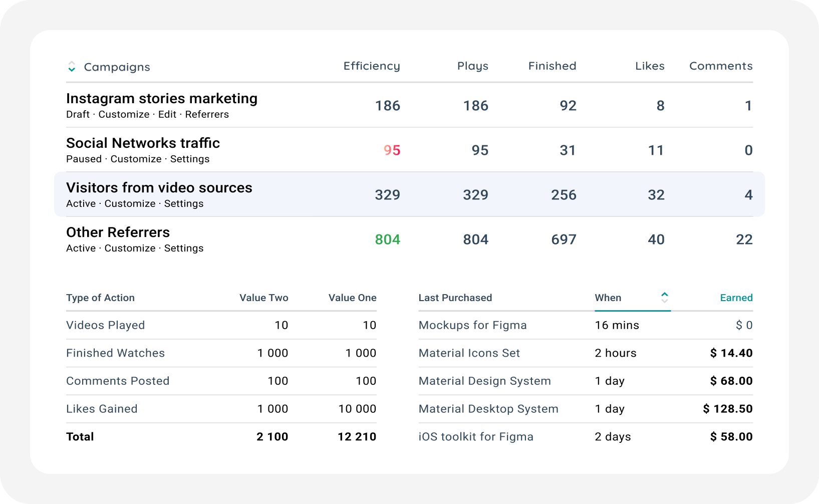Sort by the Earned column header

736,298
